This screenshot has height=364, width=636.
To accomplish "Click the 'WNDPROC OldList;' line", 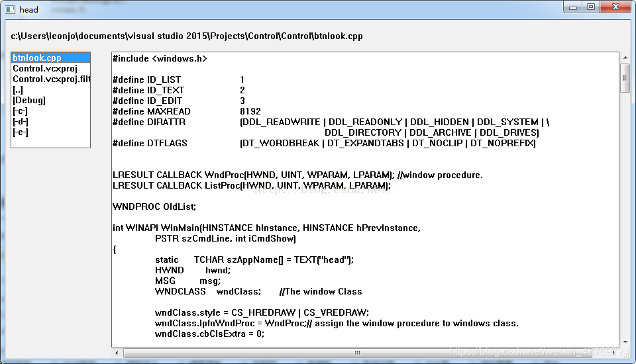I will click(x=154, y=206).
